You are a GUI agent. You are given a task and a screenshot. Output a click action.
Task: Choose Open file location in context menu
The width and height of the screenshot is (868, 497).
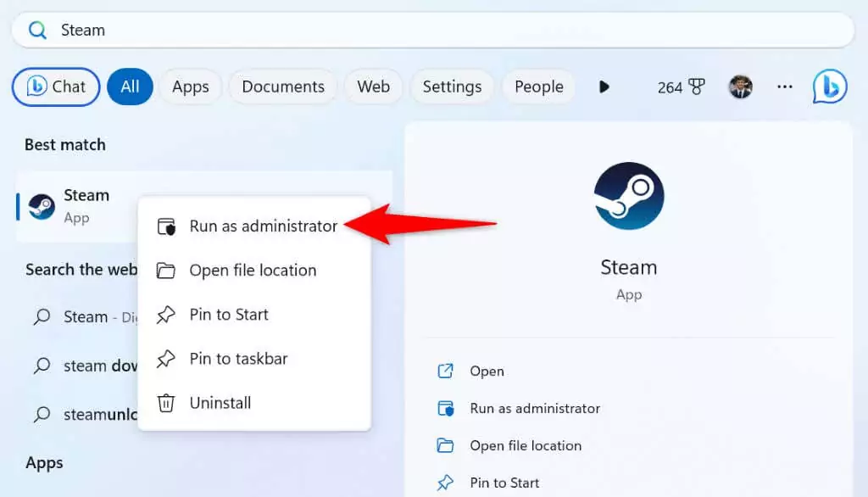pyautogui.click(x=254, y=271)
